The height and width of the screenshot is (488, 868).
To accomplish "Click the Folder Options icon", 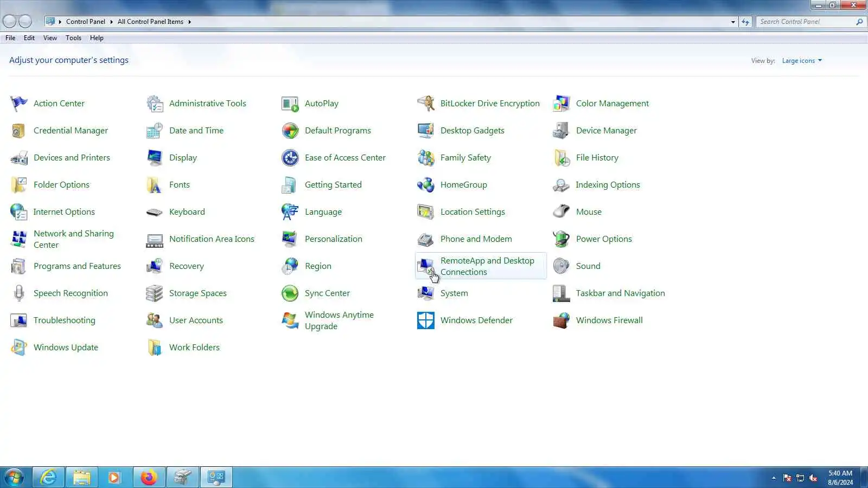I will tap(19, 184).
